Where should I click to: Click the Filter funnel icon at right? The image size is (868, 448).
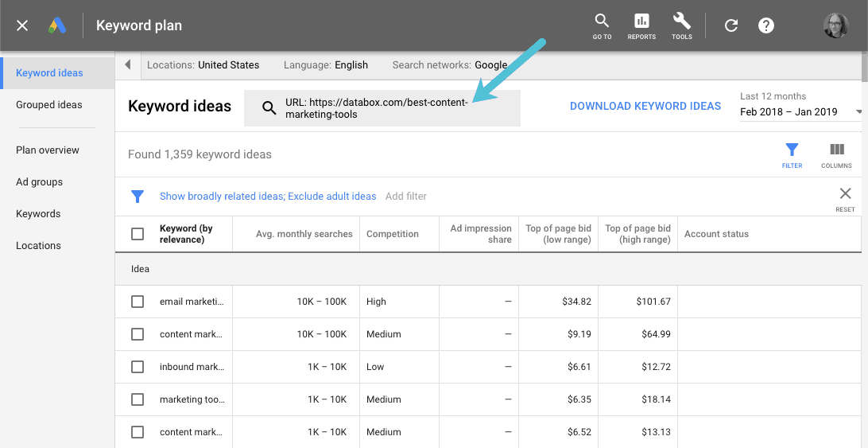pos(792,150)
